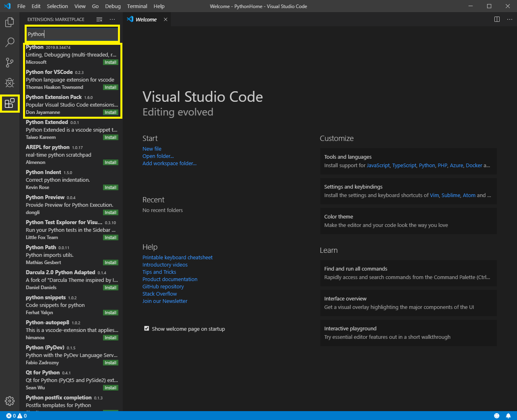This screenshot has width=517, height=420.
Task: Click the JavaScript link under Tools and languages
Action: coord(378,165)
